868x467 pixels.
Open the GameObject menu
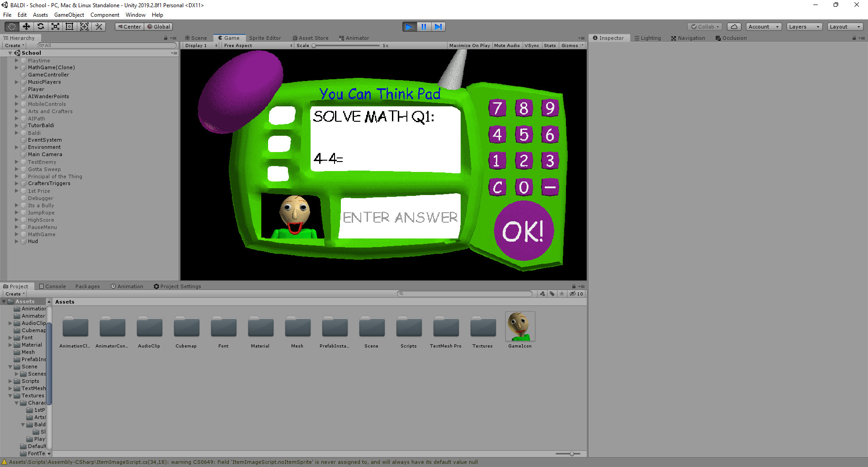(x=69, y=15)
